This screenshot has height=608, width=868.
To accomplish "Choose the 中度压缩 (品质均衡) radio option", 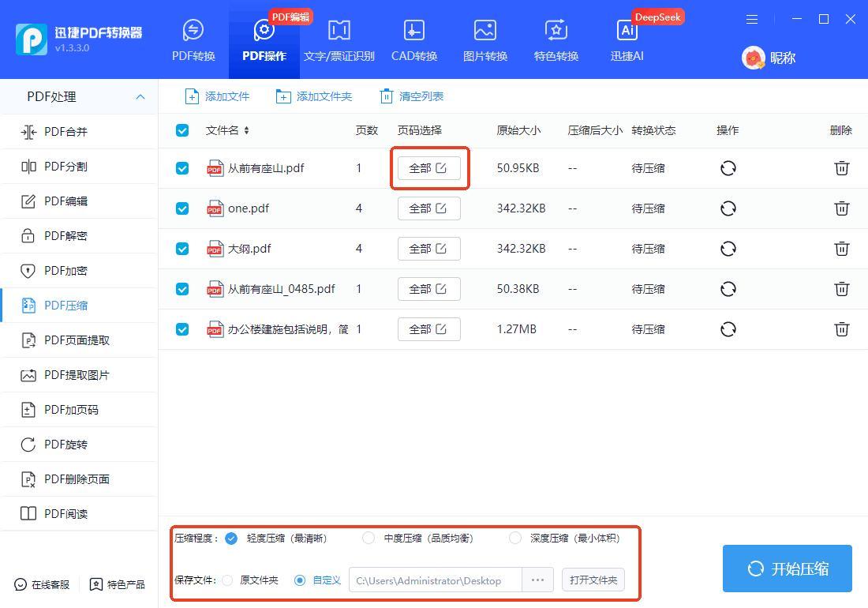I will (369, 538).
